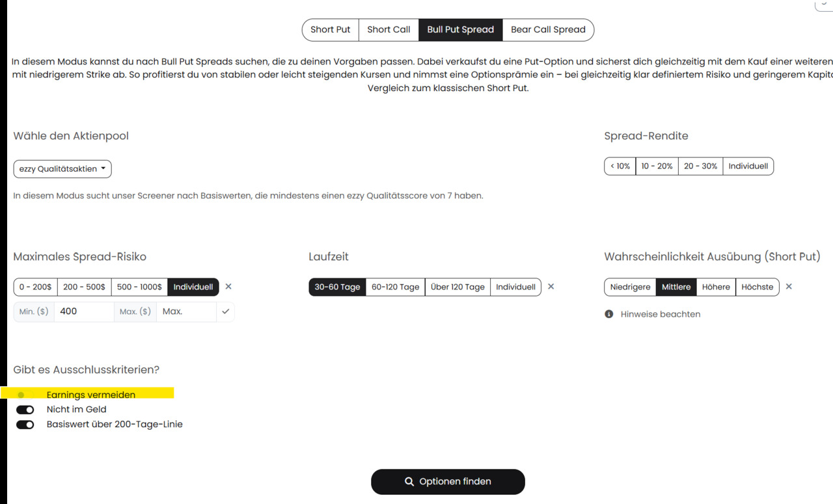Toggle the Earnings vermeiden switch

[x=25, y=395]
